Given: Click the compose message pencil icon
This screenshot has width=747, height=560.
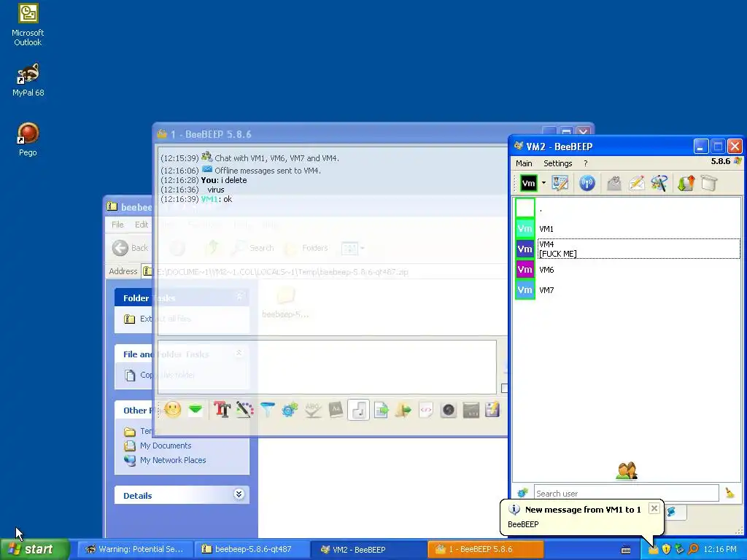Looking at the screenshot, I should click(x=636, y=183).
